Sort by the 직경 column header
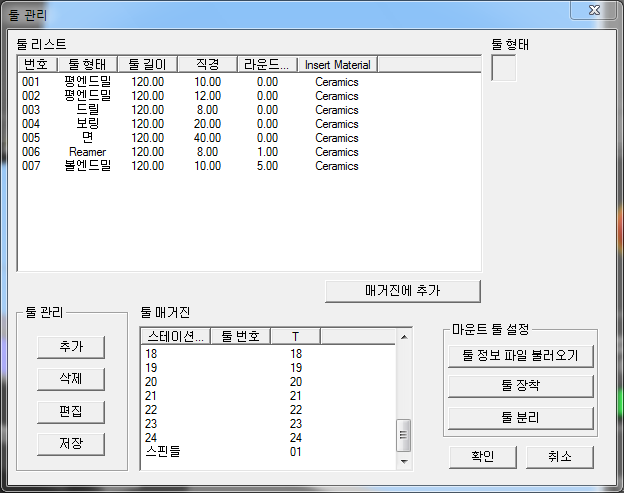Image resolution: width=624 pixels, height=493 pixels. pos(207,64)
